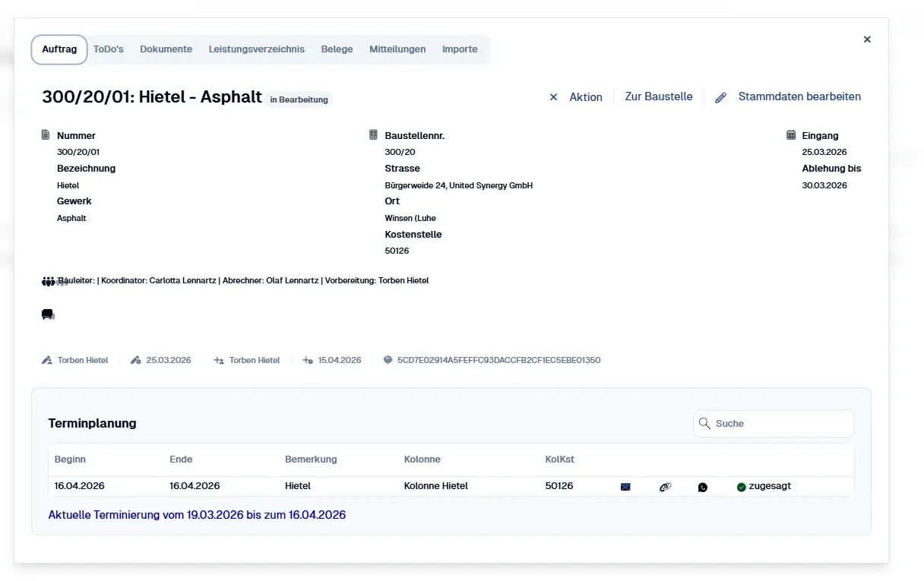
Task: Open the mail icon in the Terminplanung row
Action: coord(625,486)
